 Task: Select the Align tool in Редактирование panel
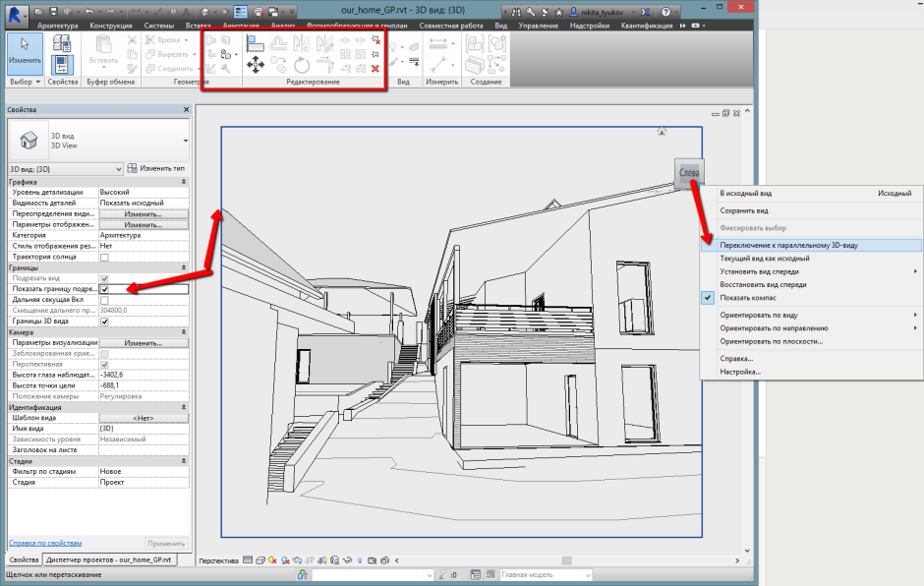coord(256,42)
